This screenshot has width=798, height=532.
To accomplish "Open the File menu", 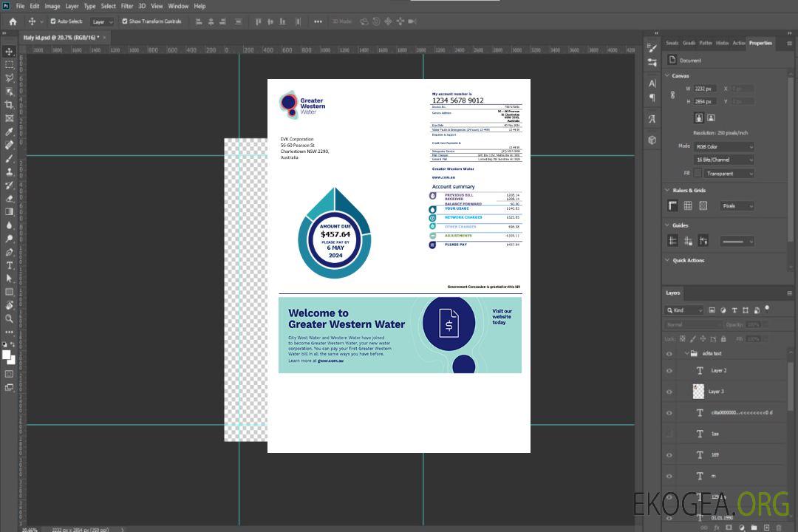I will tap(21, 6).
